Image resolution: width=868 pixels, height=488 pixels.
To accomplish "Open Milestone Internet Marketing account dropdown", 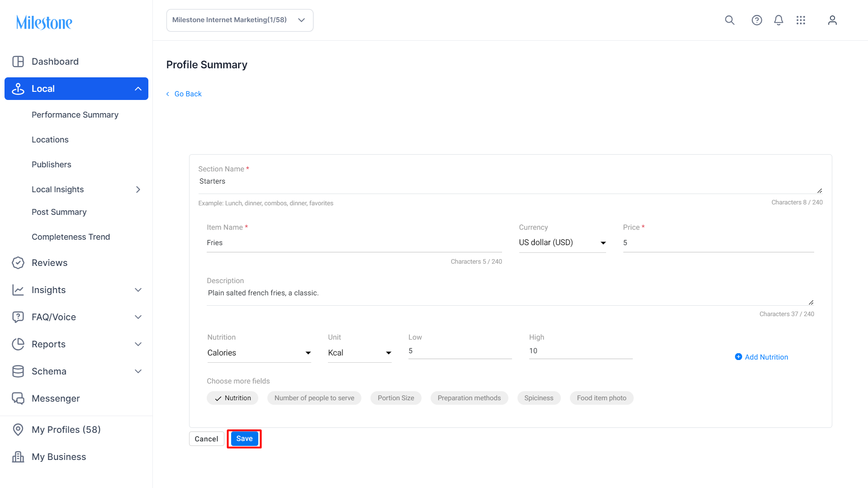I will (x=240, y=20).
